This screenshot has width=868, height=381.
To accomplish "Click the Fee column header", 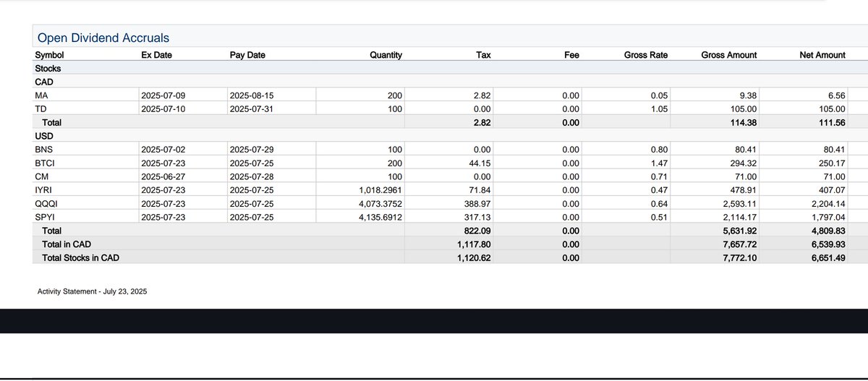I will click(571, 55).
